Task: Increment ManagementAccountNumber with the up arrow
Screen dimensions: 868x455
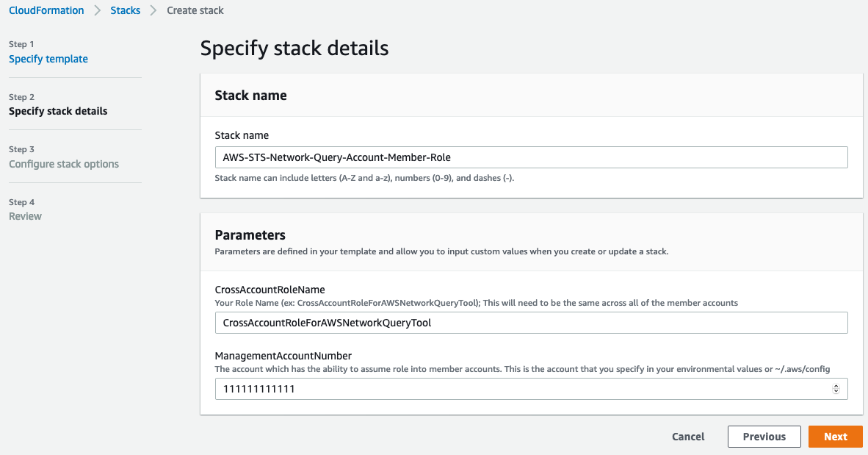Action: pyautogui.click(x=836, y=386)
